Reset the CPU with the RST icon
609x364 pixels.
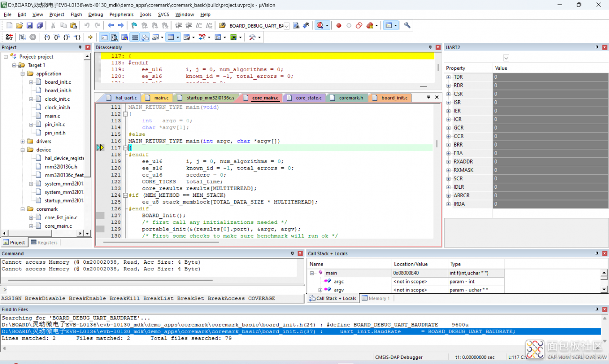pos(9,37)
